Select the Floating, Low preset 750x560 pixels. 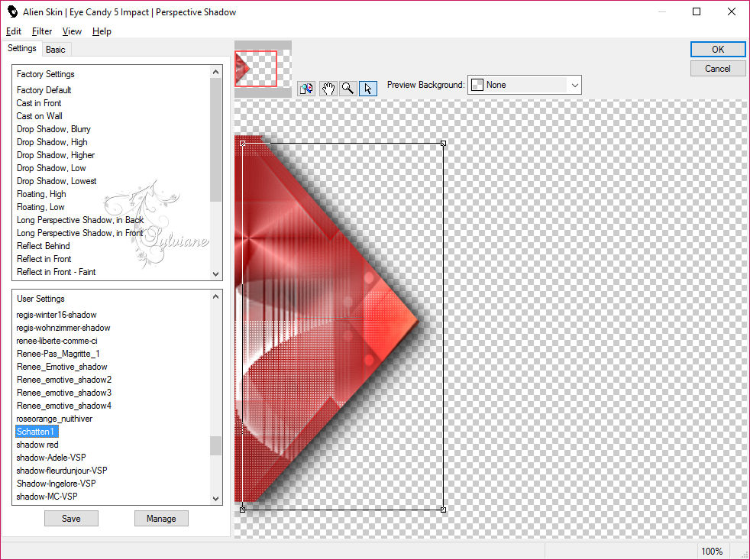(x=40, y=206)
